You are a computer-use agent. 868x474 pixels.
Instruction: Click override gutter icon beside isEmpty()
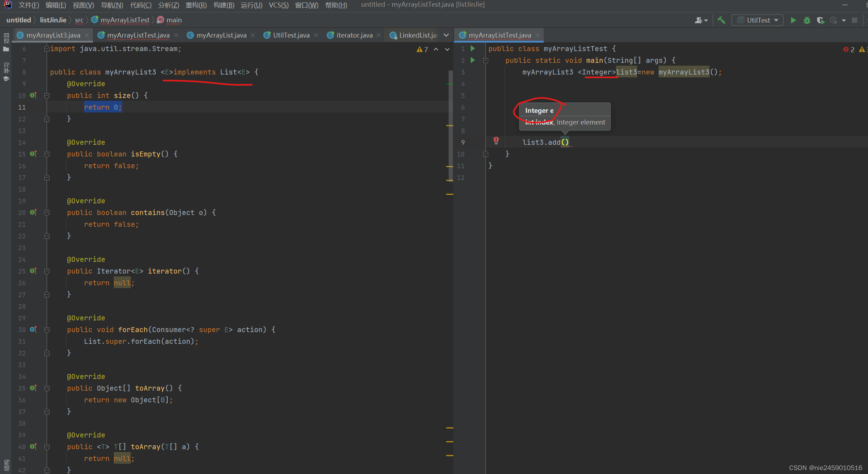tap(33, 154)
